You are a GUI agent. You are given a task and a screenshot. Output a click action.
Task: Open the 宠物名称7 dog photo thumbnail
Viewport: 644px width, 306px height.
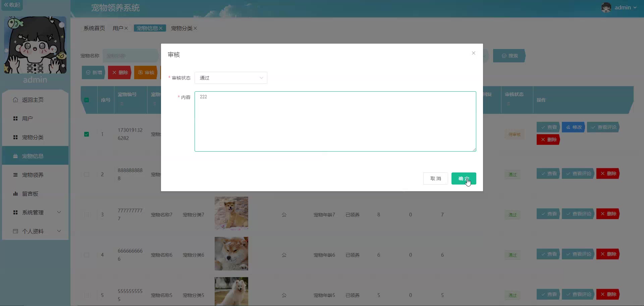pos(231,213)
